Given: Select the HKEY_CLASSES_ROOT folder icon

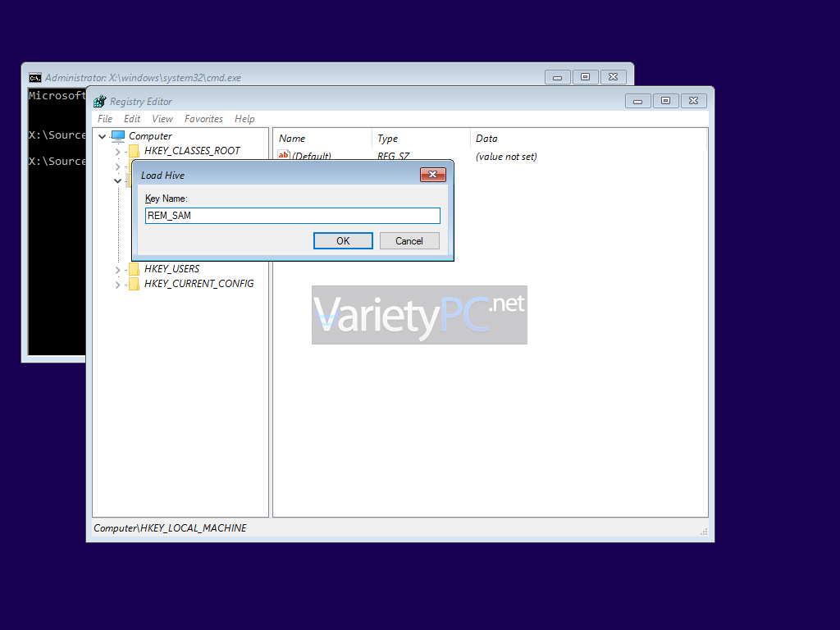Looking at the screenshot, I should point(134,151).
